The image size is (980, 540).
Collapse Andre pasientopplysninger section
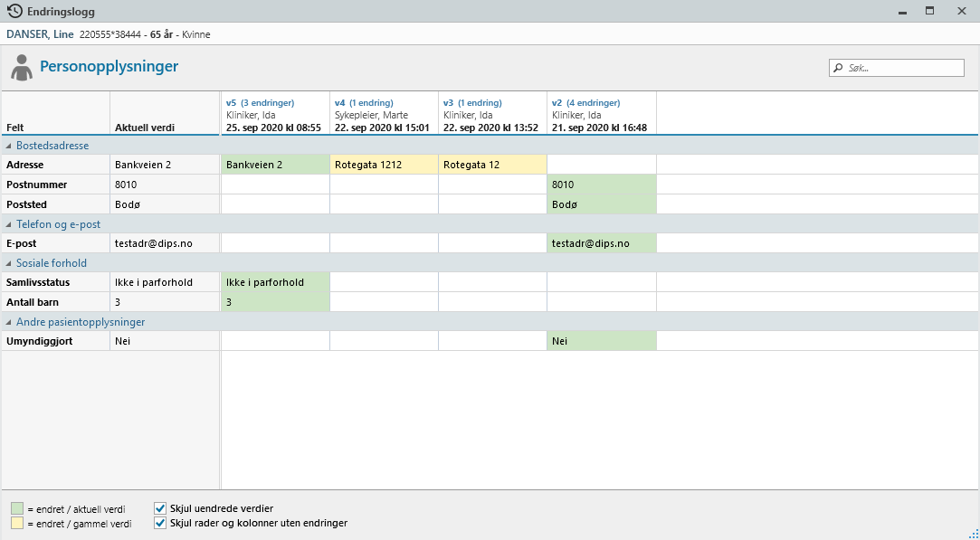(x=9, y=322)
